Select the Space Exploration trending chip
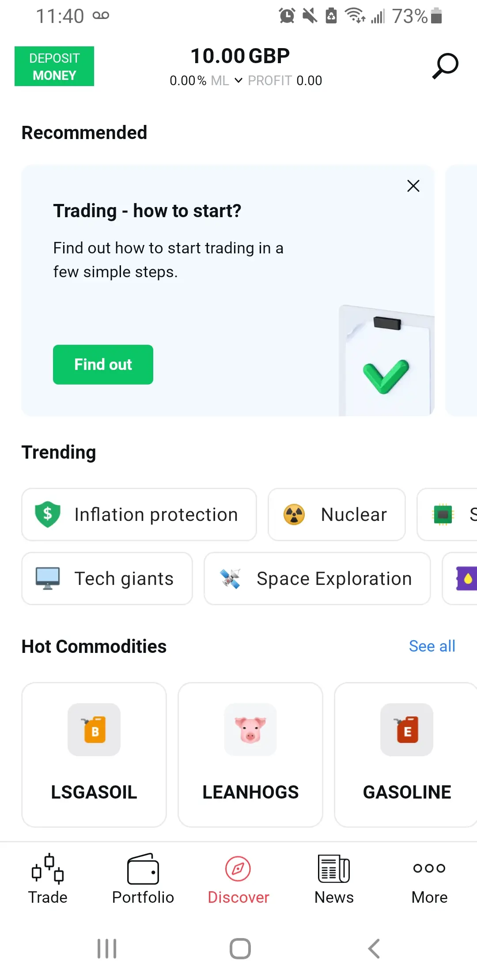Screen dimensions: 477x980 317,578
